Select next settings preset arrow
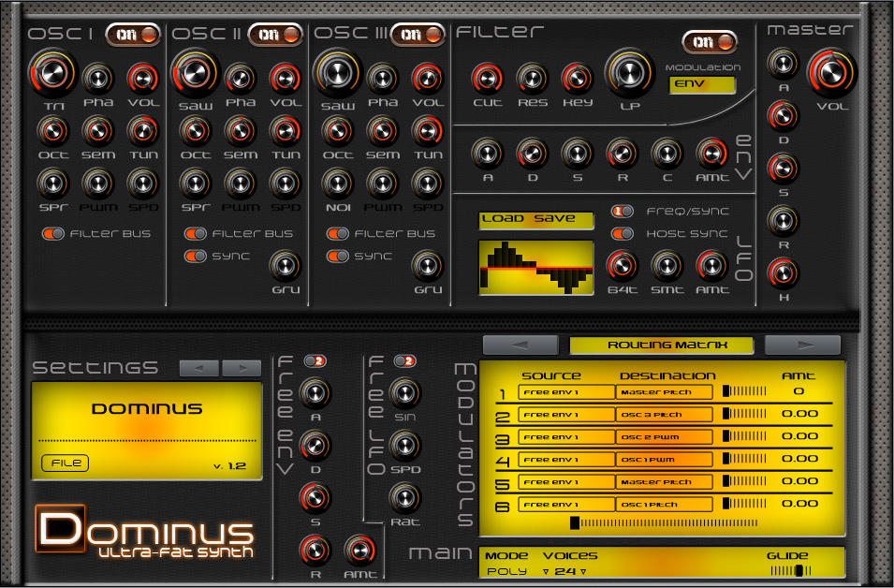Image resolution: width=894 pixels, height=588 pixels. [x=242, y=368]
